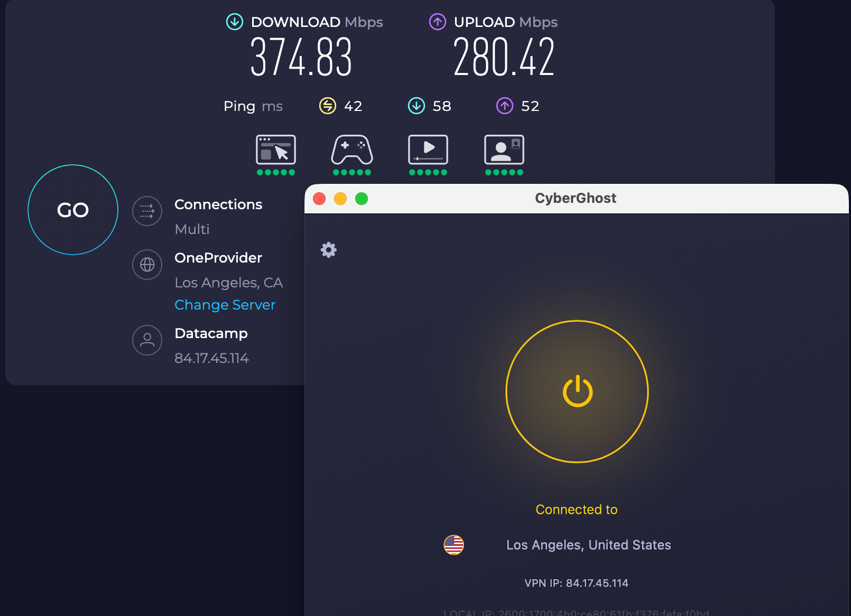Viewport: 851px width, 616px height.
Task: Select the web browsing performance icon
Action: 275,151
